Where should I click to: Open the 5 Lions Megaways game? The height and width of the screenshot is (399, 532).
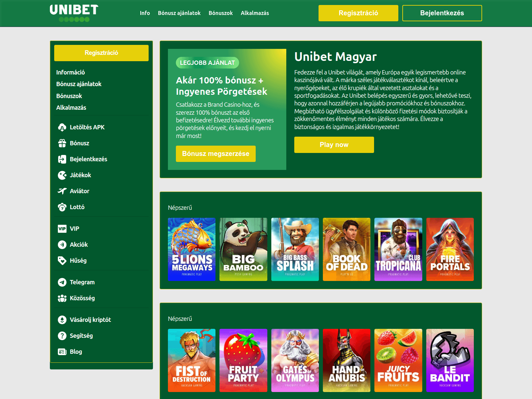click(x=192, y=249)
